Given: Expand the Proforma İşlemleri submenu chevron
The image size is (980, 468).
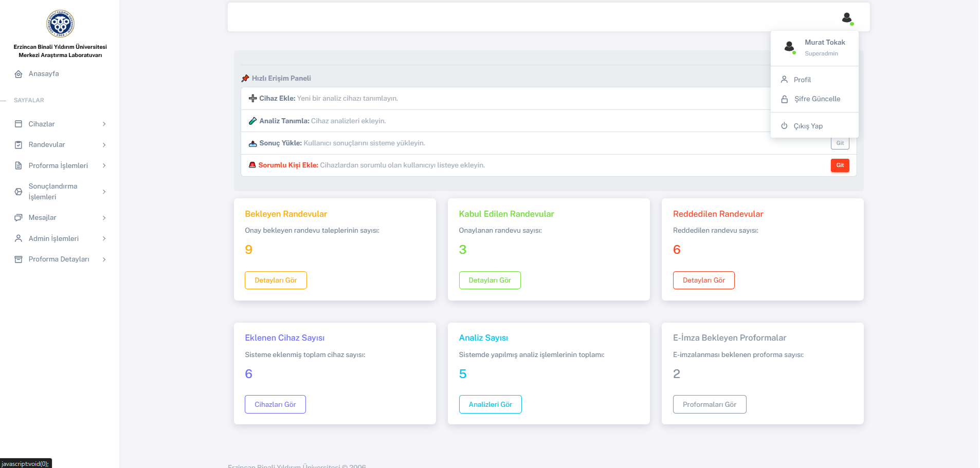Looking at the screenshot, I should coord(104,166).
